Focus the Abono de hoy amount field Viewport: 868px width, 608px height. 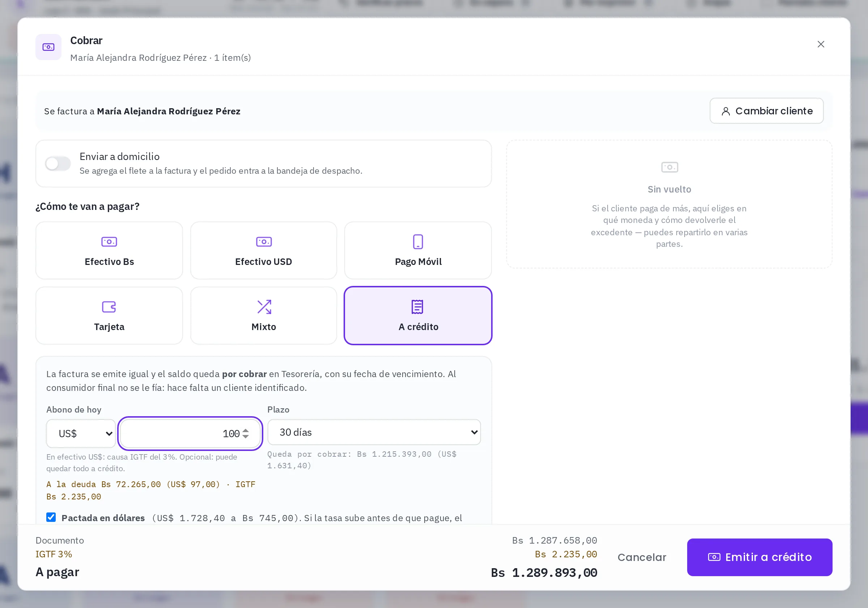(190, 434)
